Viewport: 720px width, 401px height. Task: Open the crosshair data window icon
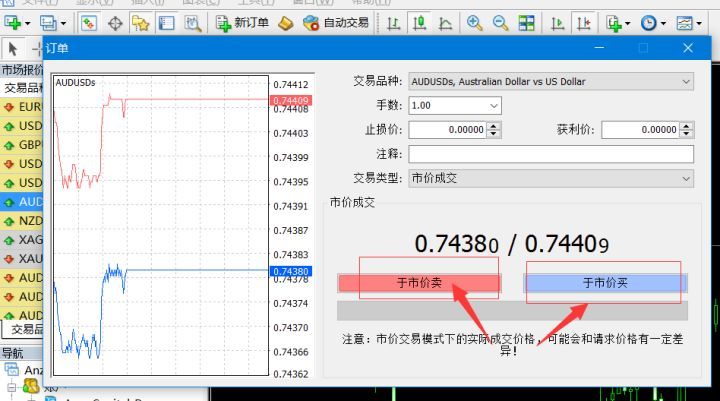point(115,22)
